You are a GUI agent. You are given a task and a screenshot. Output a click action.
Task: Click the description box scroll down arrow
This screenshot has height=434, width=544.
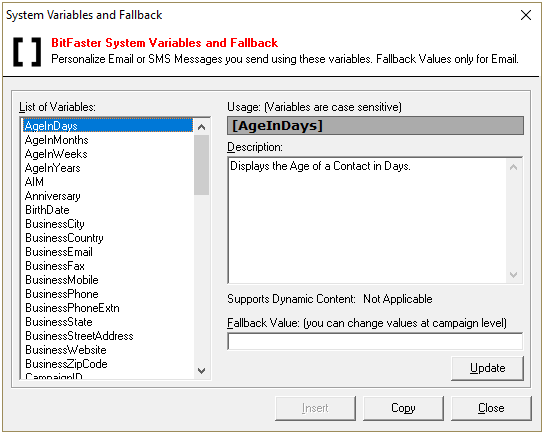(513, 275)
